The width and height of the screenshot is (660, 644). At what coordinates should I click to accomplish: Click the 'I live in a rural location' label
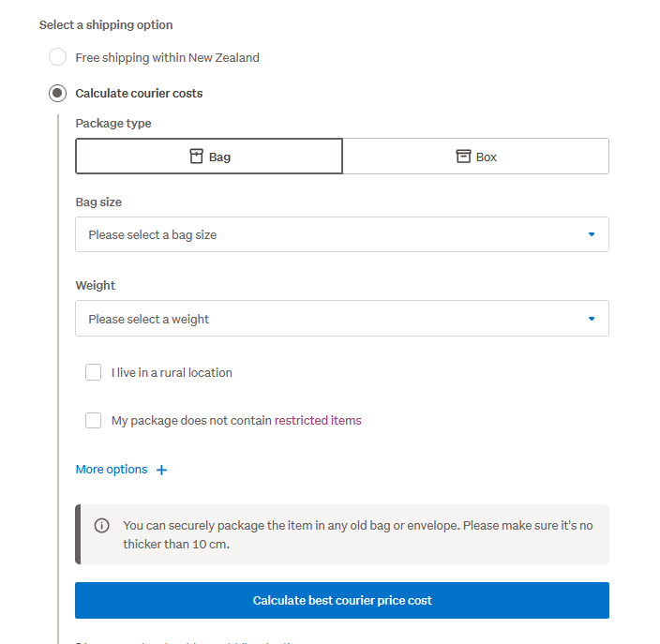172,372
